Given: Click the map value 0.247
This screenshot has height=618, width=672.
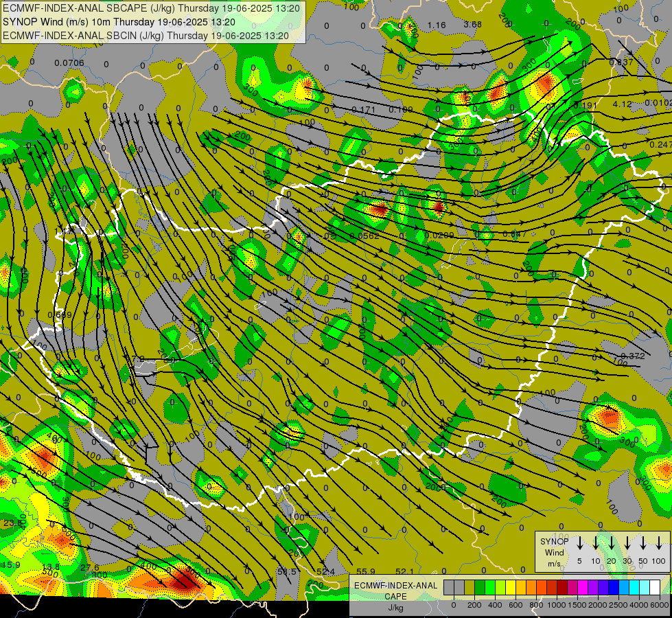Looking at the screenshot, I should [660, 145].
